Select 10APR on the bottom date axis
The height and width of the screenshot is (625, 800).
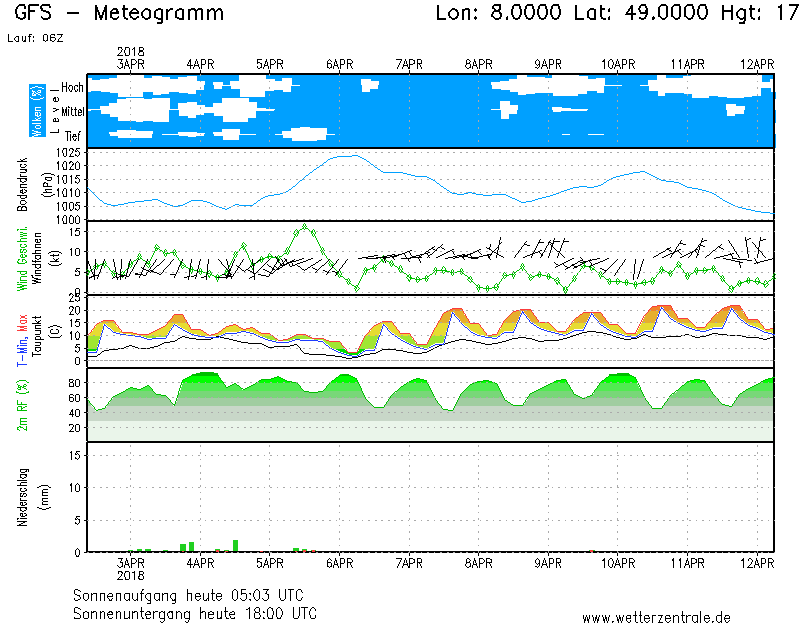[x=619, y=563]
